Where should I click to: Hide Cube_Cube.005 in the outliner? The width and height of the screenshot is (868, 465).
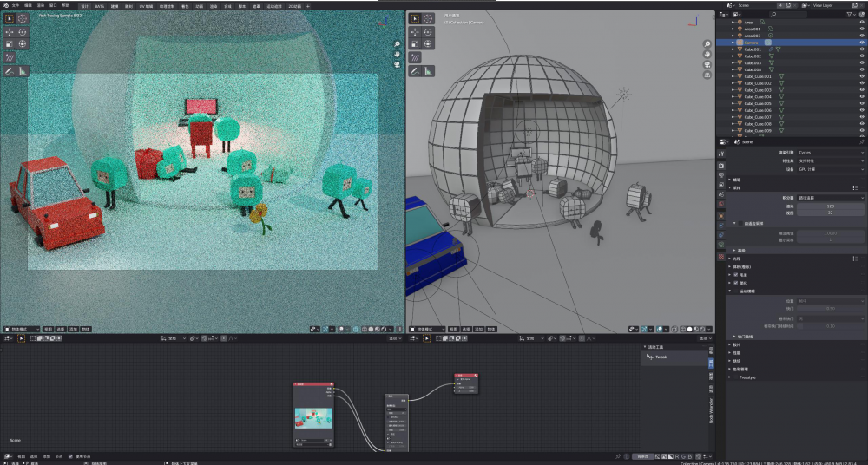862,103
